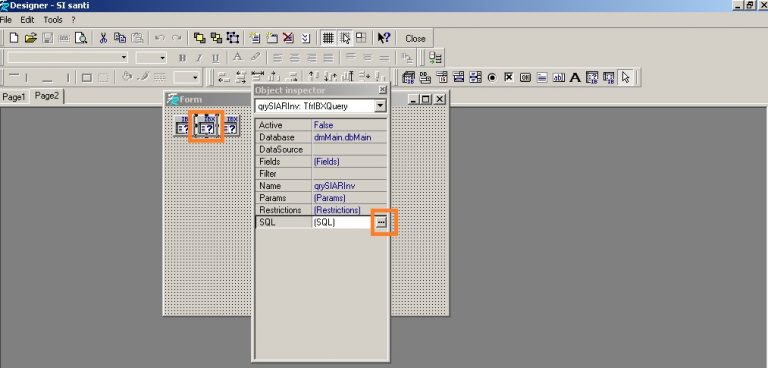
Task: Open report preview with the magnifier page icon
Action: click(x=81, y=38)
